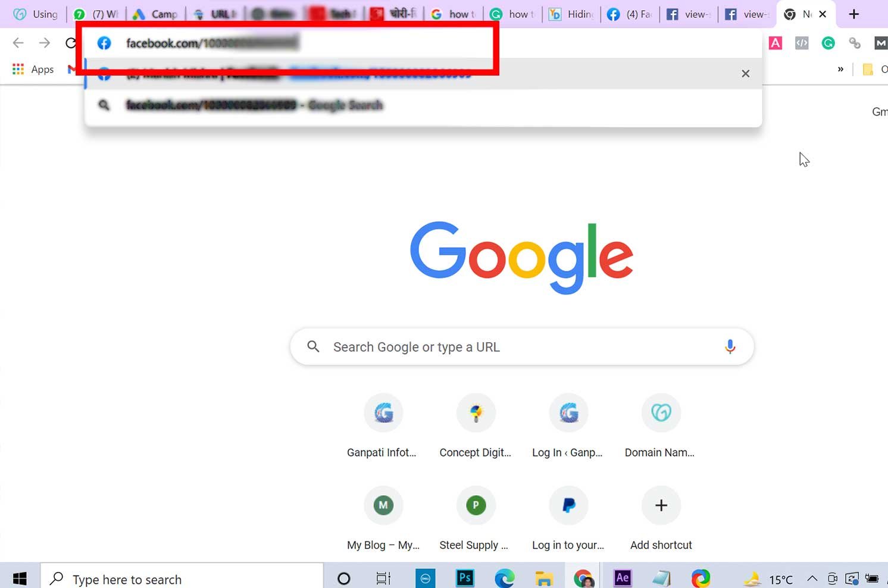Image resolution: width=888 pixels, height=588 pixels.
Task: Click the Search Google or type a URL box
Action: [x=522, y=346]
